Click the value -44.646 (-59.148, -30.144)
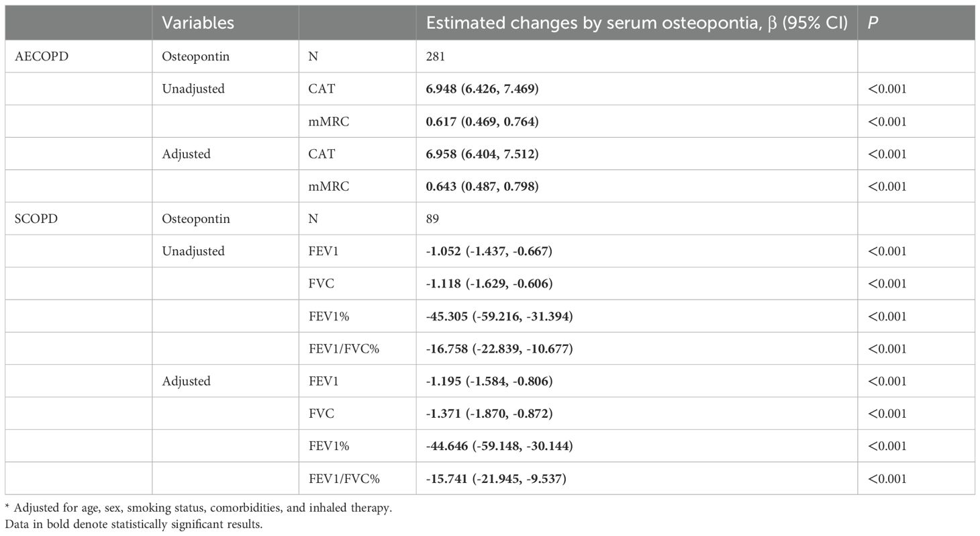The width and height of the screenshot is (980, 536). [x=499, y=446]
